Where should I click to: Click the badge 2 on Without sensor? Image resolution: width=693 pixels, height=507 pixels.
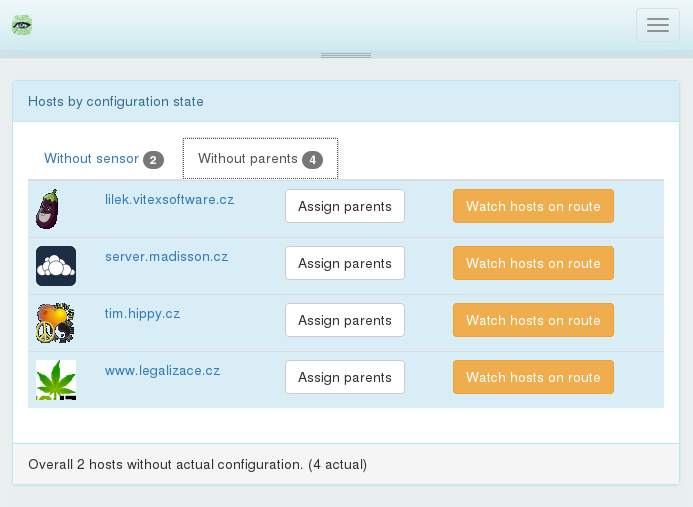pyautogui.click(x=153, y=160)
